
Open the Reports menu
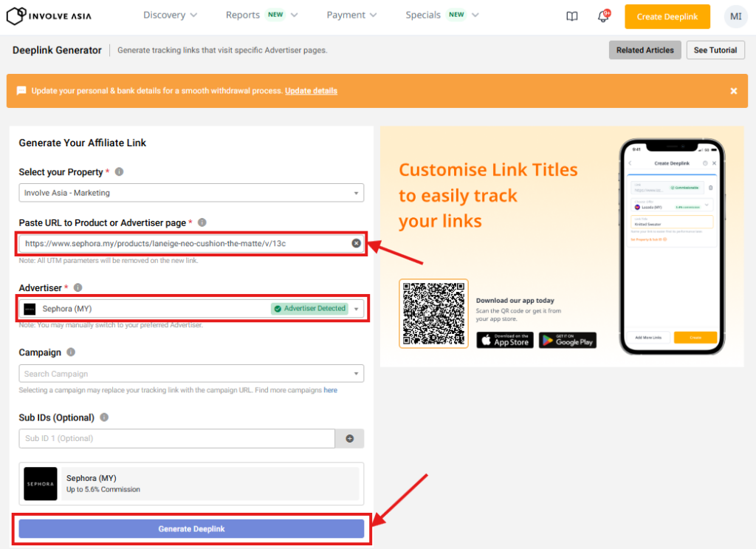pyautogui.click(x=261, y=15)
